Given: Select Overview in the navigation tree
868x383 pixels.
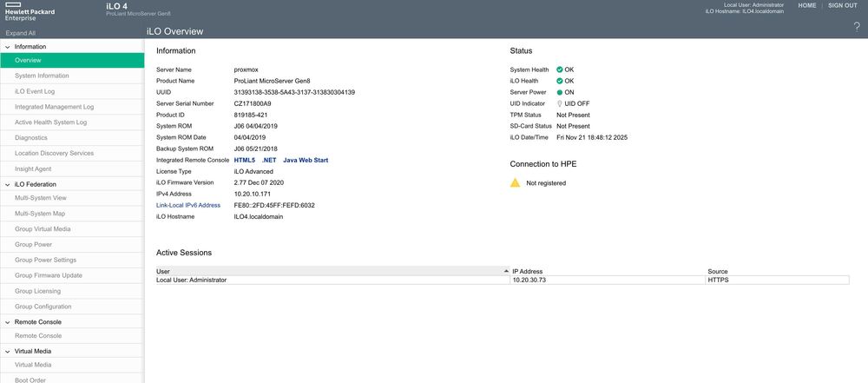Looking at the screenshot, I should click(72, 61).
